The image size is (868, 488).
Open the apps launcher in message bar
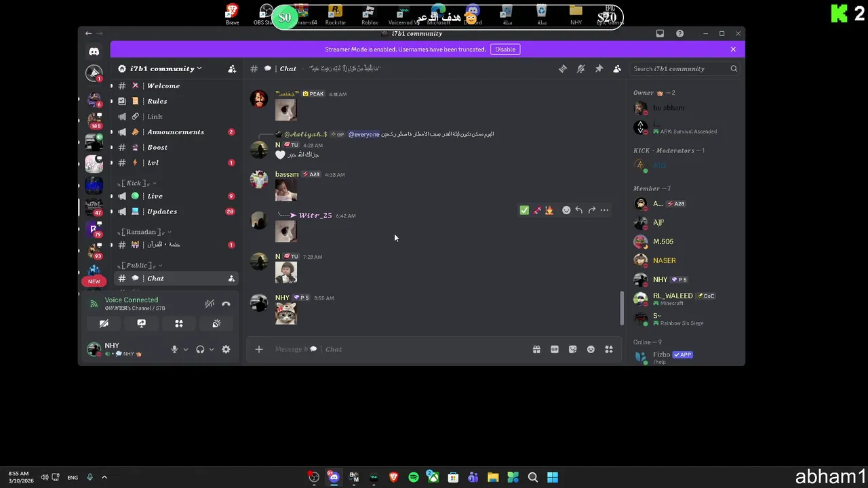pyautogui.click(x=609, y=349)
